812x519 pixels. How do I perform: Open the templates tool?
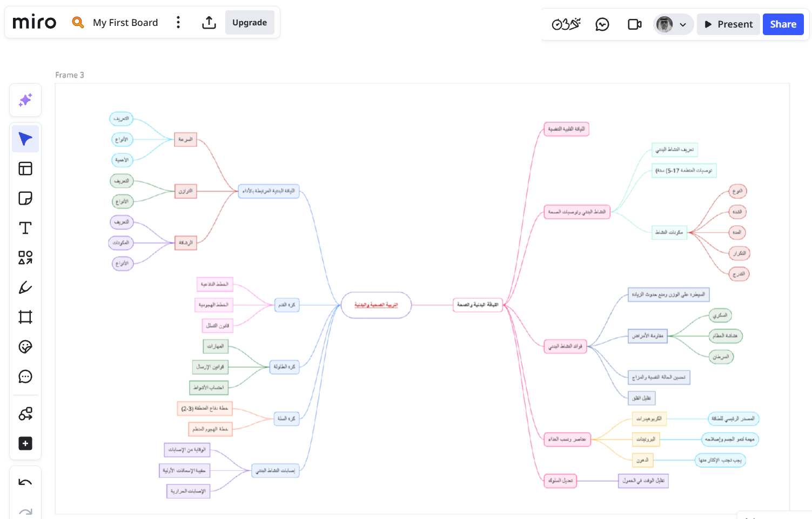25,168
